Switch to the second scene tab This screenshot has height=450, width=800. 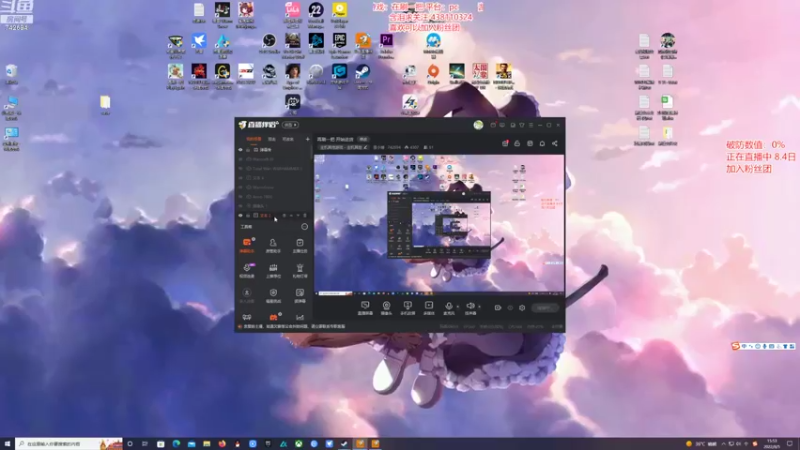272,139
